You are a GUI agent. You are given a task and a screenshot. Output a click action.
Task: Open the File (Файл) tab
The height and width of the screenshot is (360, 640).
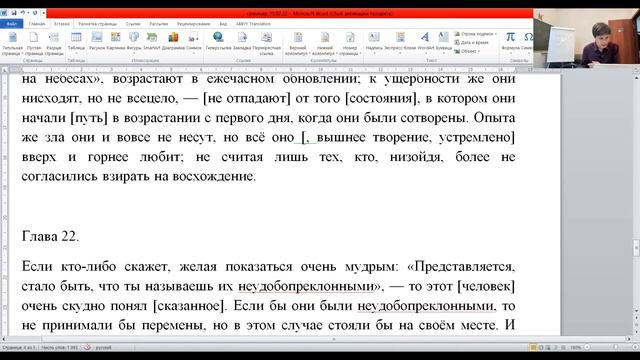point(11,24)
